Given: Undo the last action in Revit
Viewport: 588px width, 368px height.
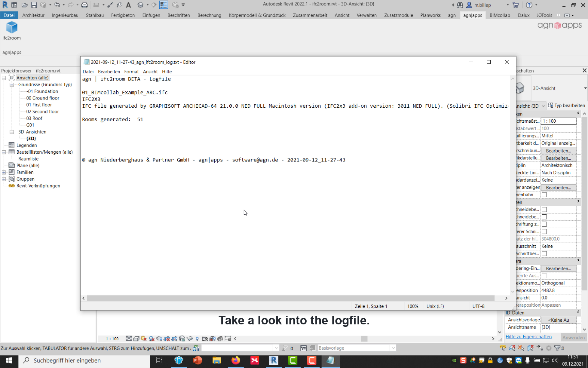Looking at the screenshot, I should pos(57,5).
